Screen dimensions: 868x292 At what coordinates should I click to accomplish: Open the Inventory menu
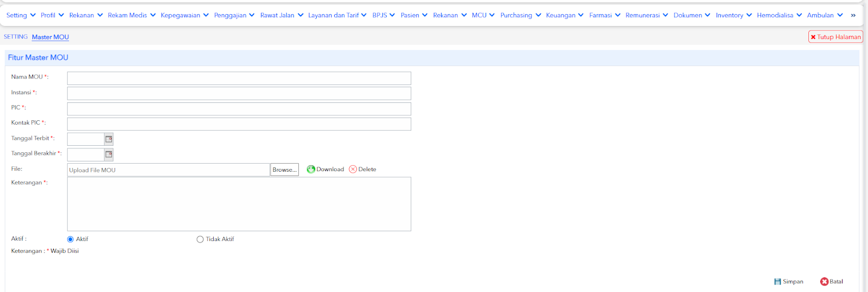point(734,15)
